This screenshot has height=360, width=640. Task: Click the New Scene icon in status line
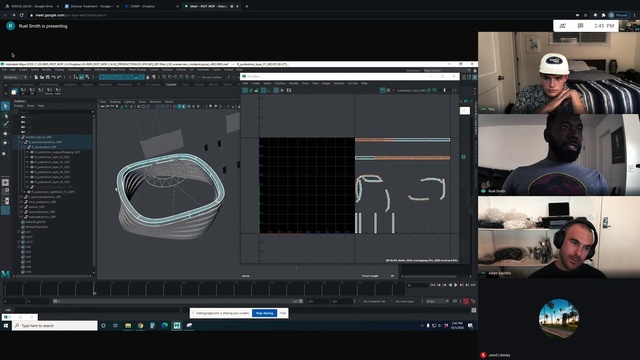(36, 77)
